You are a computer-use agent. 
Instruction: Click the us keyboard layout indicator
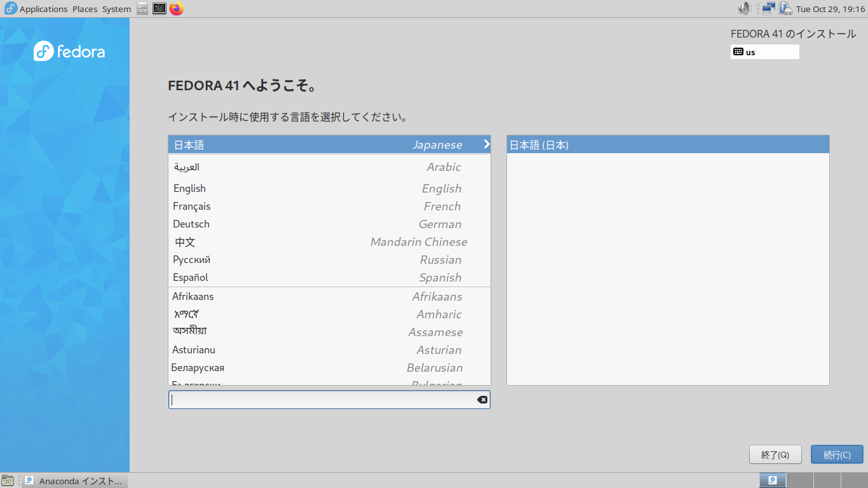pyautogui.click(x=765, y=52)
